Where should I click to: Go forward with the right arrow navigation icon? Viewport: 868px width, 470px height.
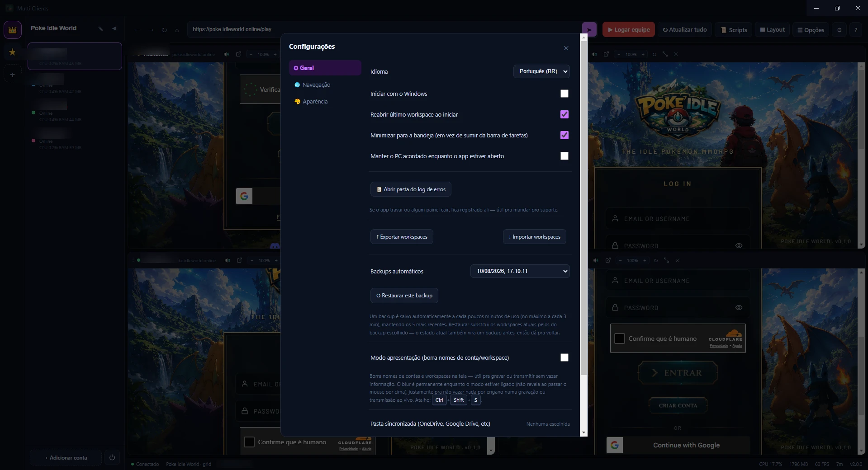pyautogui.click(x=151, y=30)
